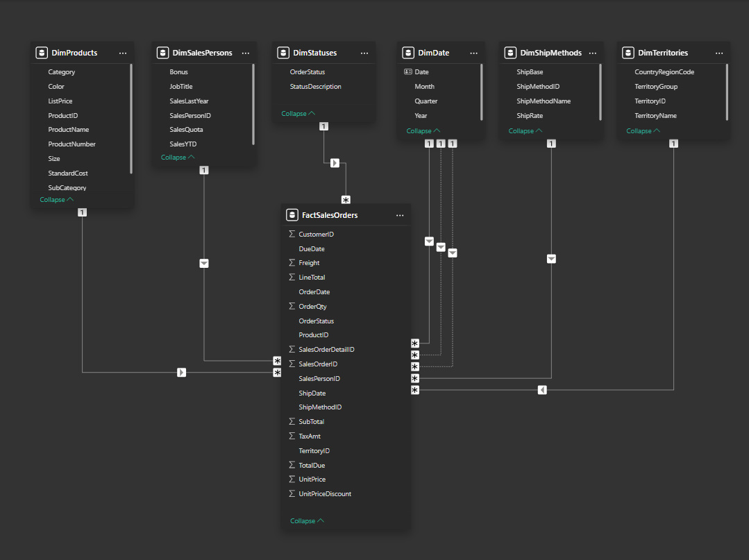Open DimDate more options ellipsis
The height and width of the screenshot is (560, 749).
point(474,53)
